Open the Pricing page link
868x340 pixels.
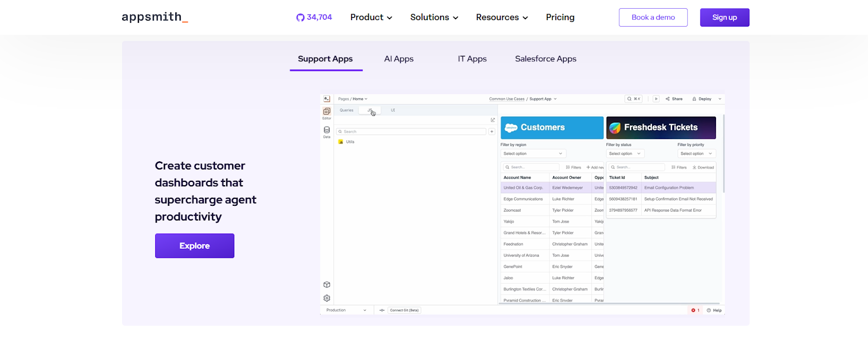pos(560,17)
